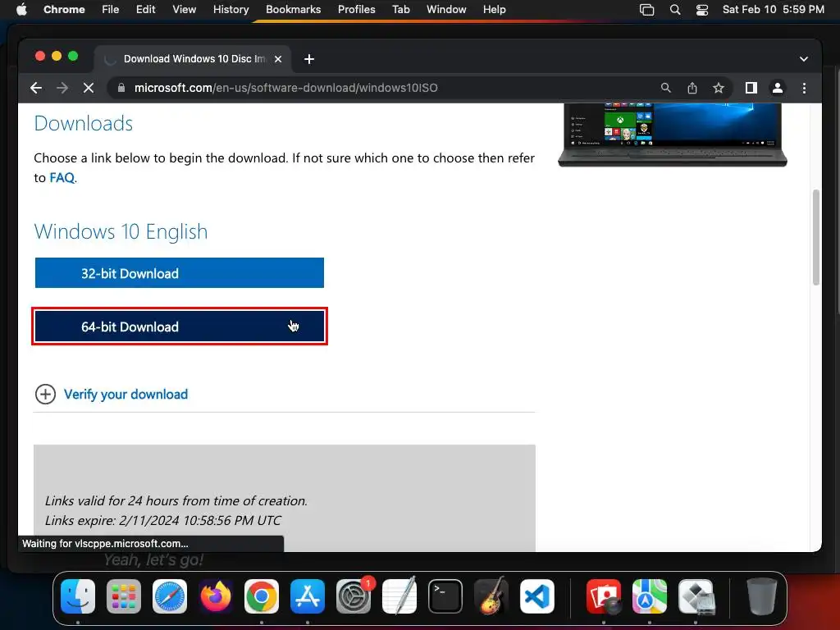Click the Verify your download link text
The width and height of the screenshot is (840, 630).
126,395
